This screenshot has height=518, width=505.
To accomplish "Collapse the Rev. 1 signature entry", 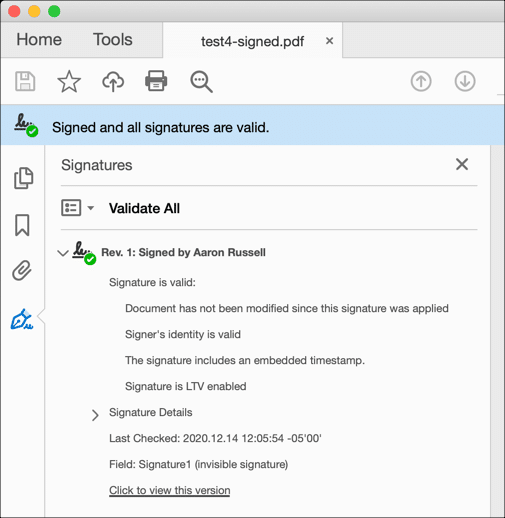I will click(63, 253).
